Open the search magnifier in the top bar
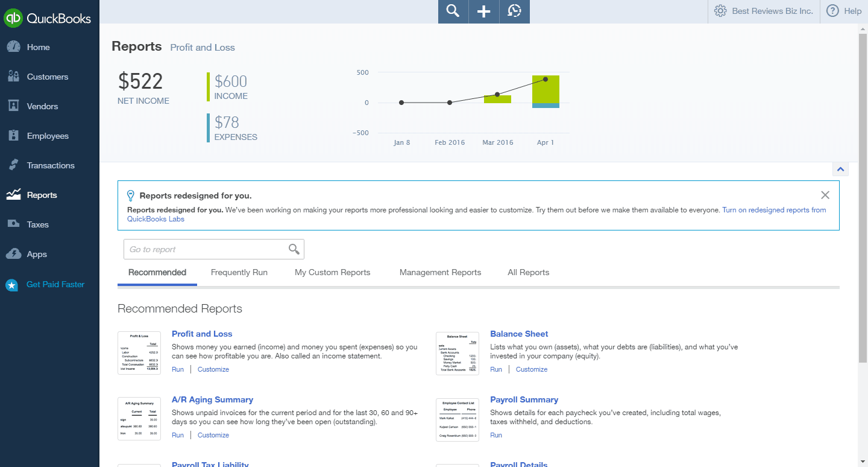Image resolution: width=868 pixels, height=467 pixels. (453, 11)
